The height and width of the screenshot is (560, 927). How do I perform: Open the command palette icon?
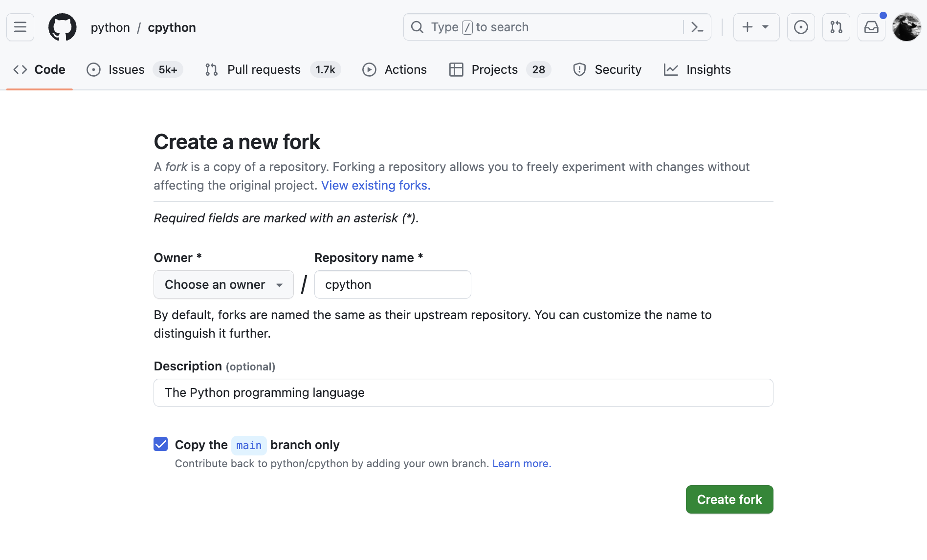(697, 27)
